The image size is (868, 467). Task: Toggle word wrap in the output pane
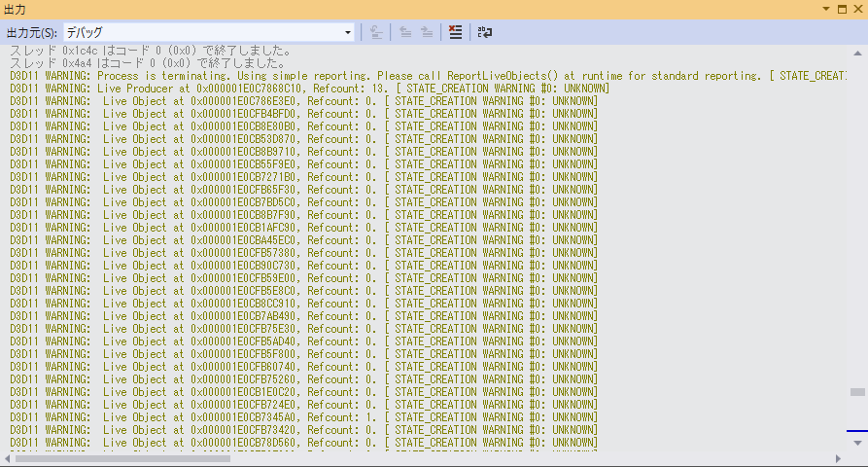tap(484, 32)
